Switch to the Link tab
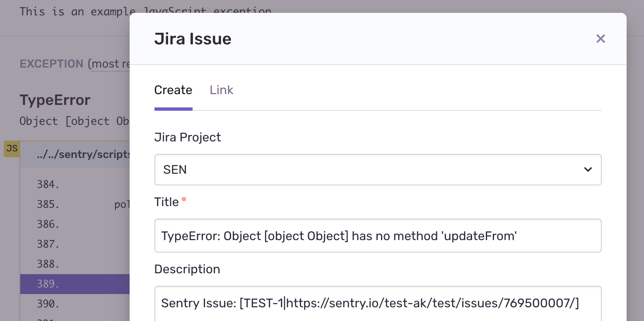Viewport: 644px width, 321px height. coord(221,90)
